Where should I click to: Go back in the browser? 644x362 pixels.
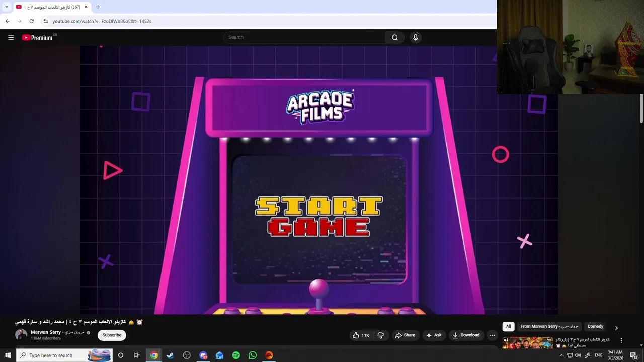point(7,21)
